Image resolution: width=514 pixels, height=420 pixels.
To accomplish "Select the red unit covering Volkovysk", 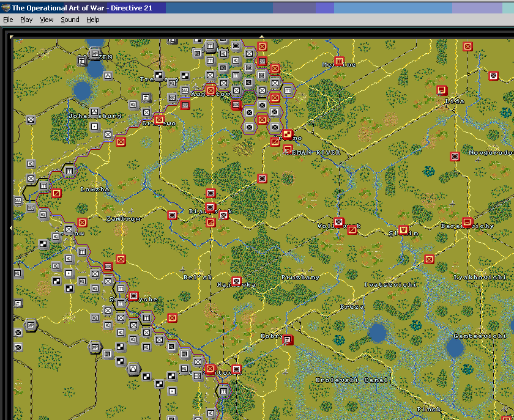I will pos(338,223).
